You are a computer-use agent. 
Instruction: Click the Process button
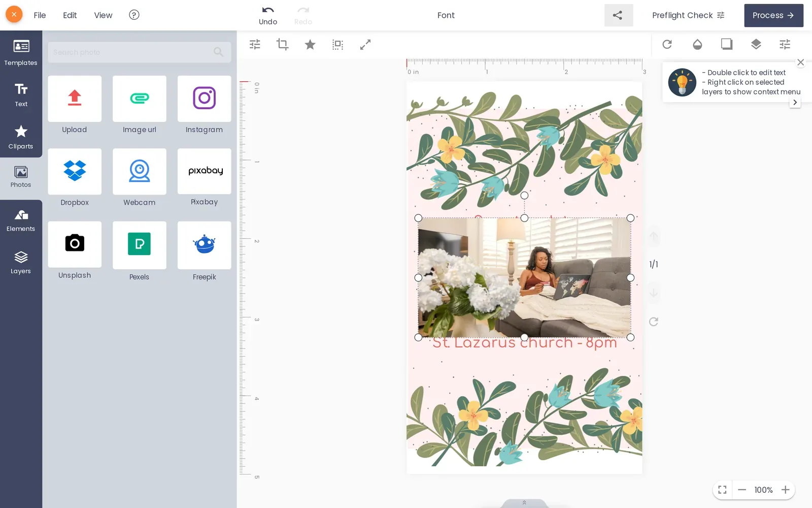pyautogui.click(x=773, y=15)
